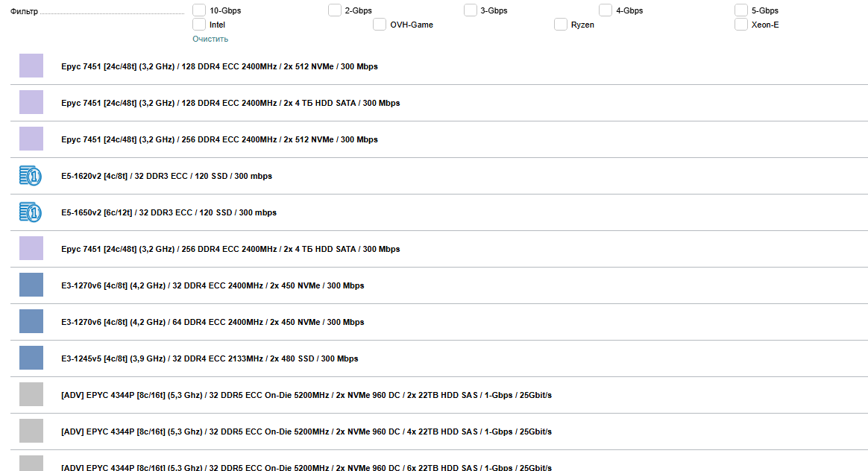Click the server icon next to E5-1650v2

tap(31, 212)
